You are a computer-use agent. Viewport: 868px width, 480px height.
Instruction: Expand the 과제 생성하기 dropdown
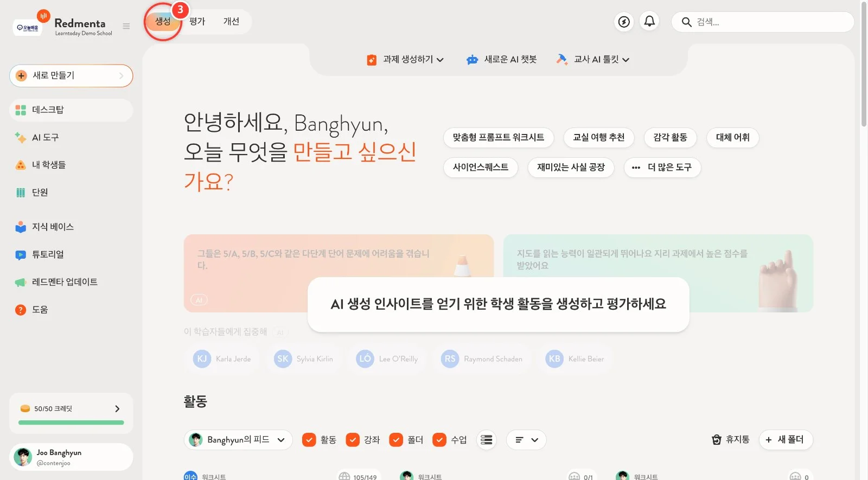405,60
